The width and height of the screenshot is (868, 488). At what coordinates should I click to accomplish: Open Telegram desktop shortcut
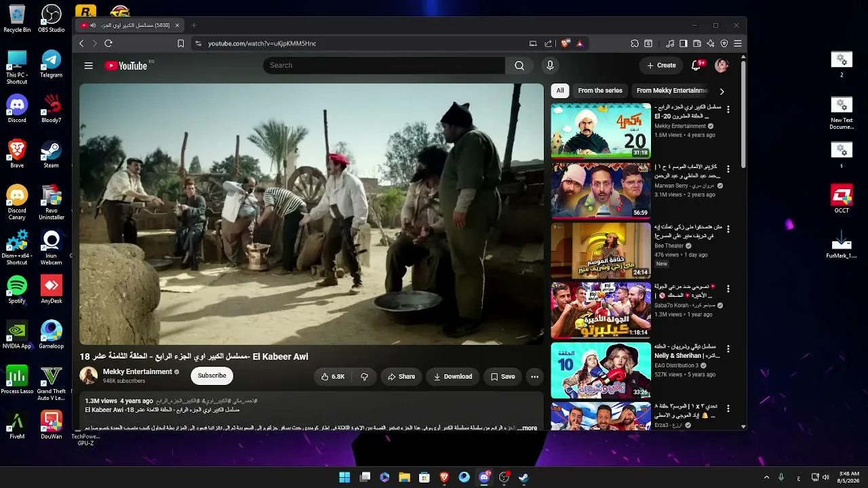pos(51,64)
